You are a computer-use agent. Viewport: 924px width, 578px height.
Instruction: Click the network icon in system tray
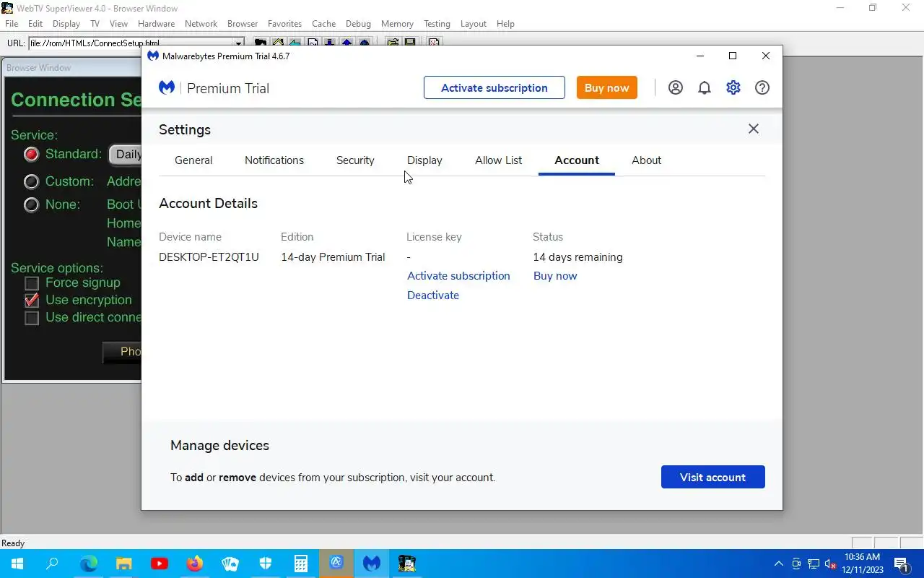814,564
